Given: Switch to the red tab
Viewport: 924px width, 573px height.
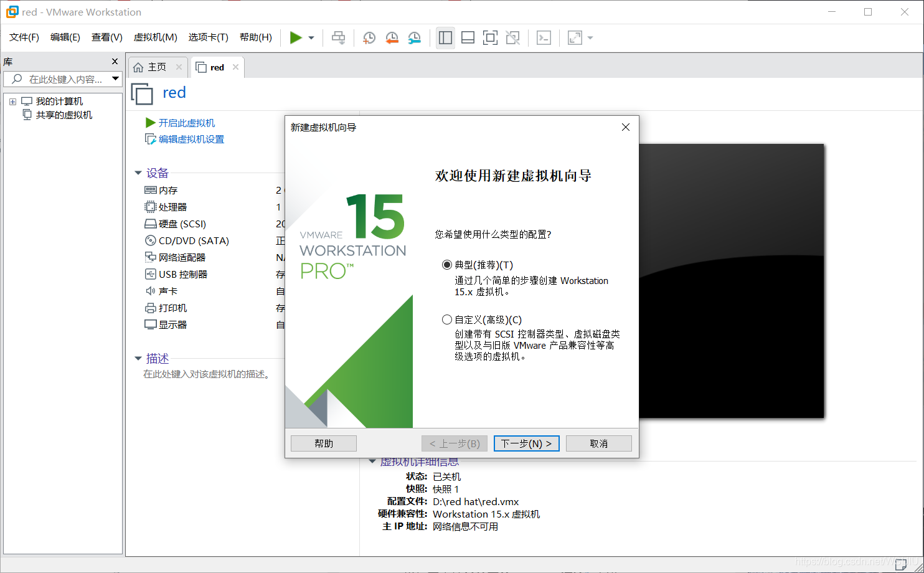Looking at the screenshot, I should click(217, 67).
